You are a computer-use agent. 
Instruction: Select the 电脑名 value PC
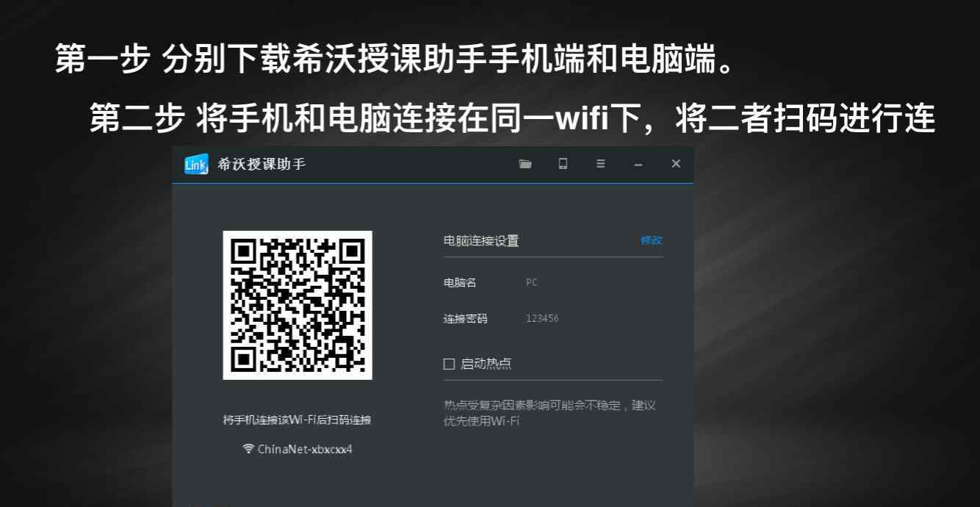[532, 282]
